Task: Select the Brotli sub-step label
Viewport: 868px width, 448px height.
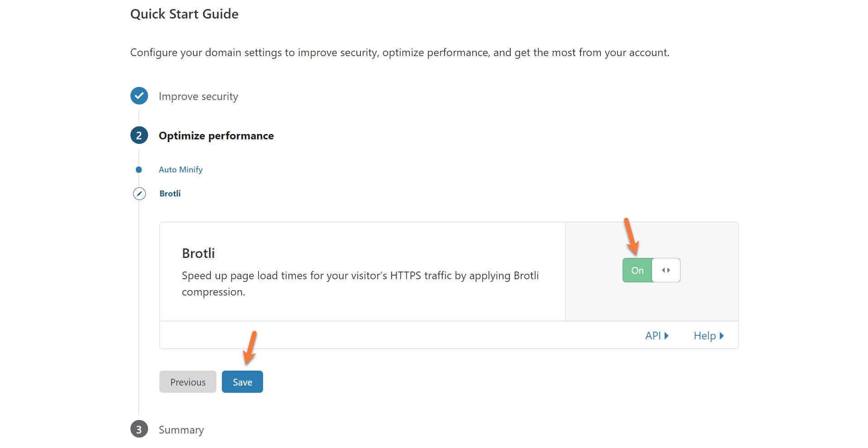Action: point(170,194)
